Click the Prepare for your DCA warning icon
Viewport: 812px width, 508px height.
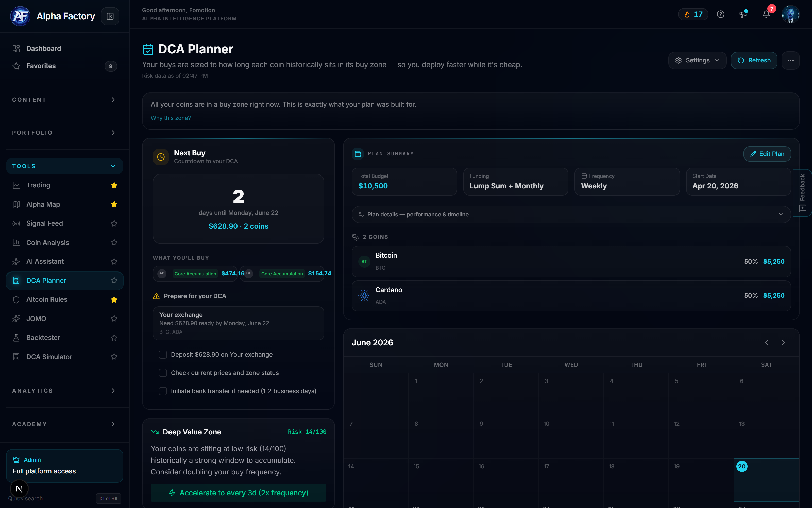156,296
